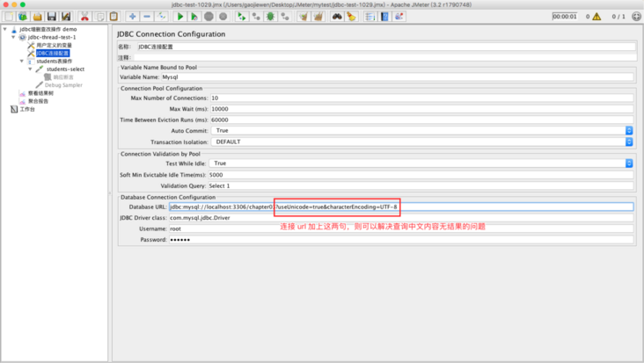Screen dimensions: 644x363
Task: Select the JDBC连接配置 tree item
Action: [53, 54]
